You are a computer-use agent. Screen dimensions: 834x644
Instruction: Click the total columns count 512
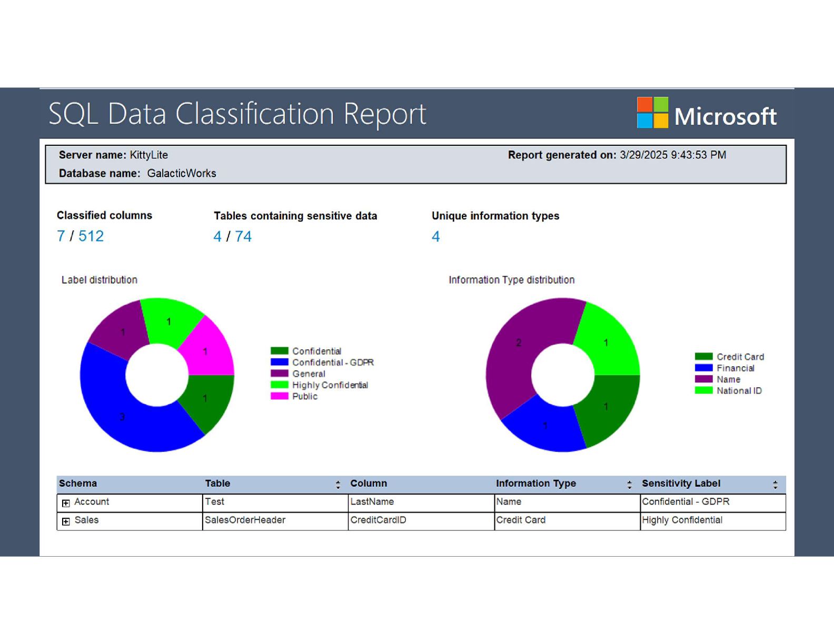tap(91, 236)
